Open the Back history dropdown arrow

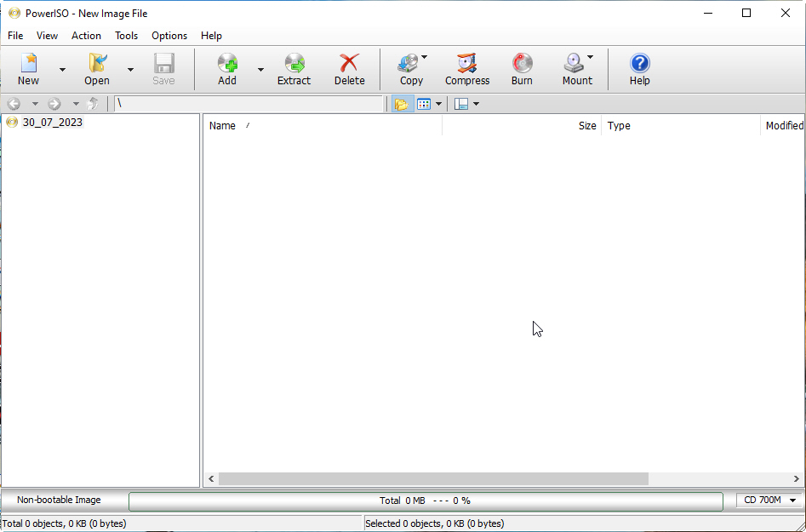35,104
